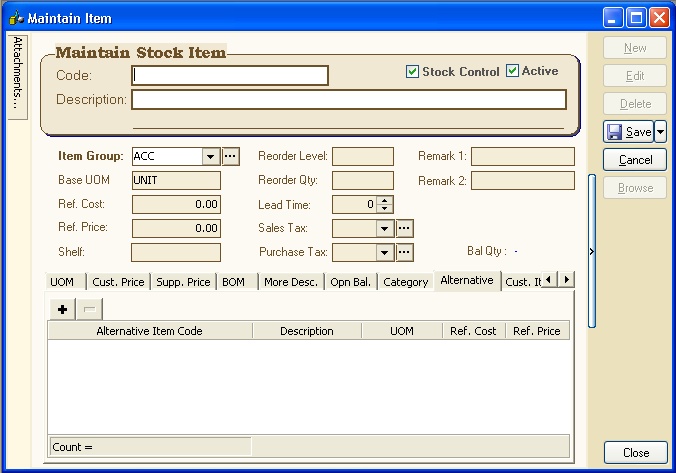Click the Maintain Item title bar app icon
Viewport: 676px width, 473px height.
(16, 18)
